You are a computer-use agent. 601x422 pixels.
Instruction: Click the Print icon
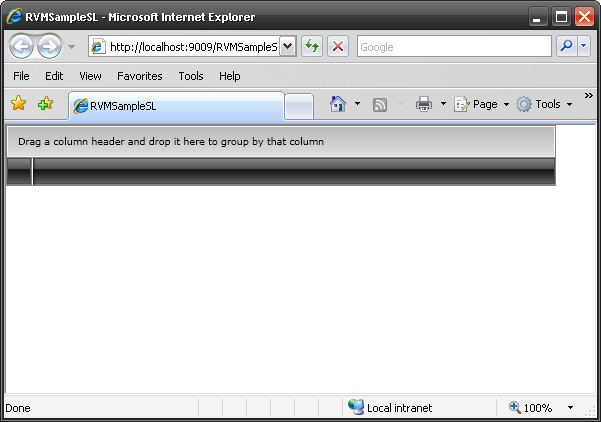423,104
